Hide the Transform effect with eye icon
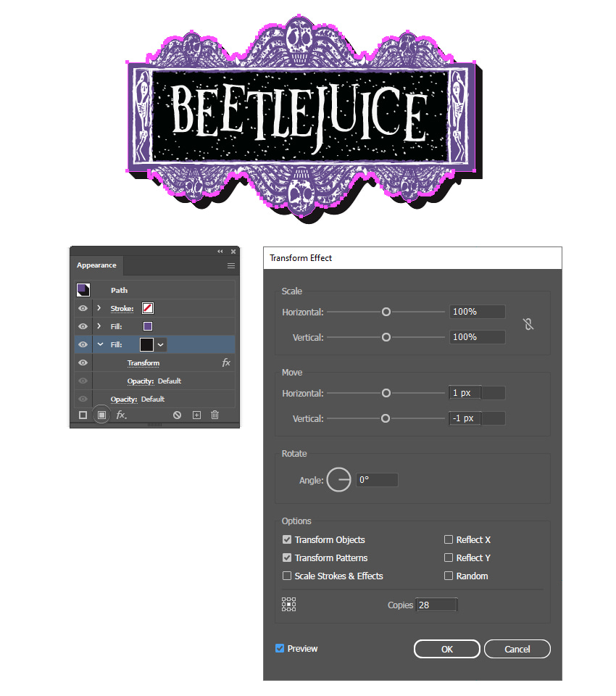 tap(83, 362)
